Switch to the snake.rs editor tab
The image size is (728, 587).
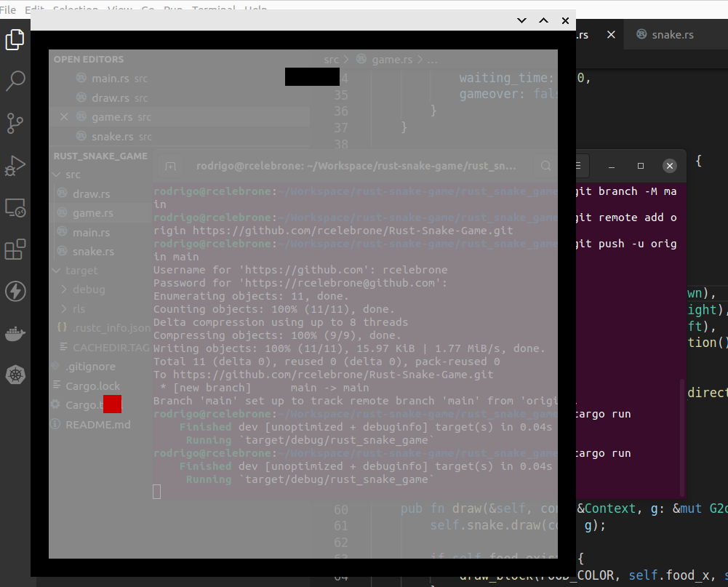[x=671, y=34]
